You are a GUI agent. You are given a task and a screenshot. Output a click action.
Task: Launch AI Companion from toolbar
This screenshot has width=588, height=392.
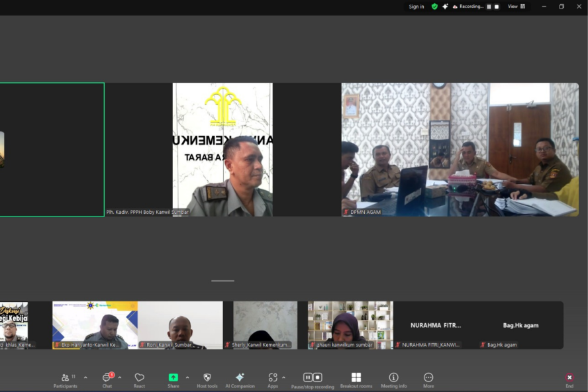tap(240, 380)
